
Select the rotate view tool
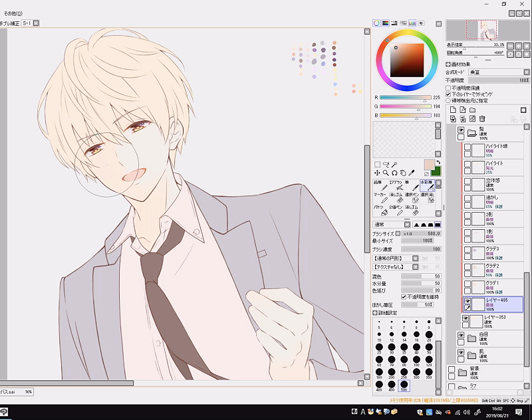tap(394, 173)
